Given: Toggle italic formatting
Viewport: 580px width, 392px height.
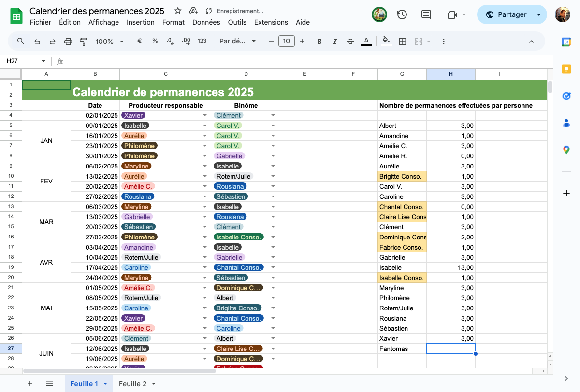Looking at the screenshot, I should point(335,42).
